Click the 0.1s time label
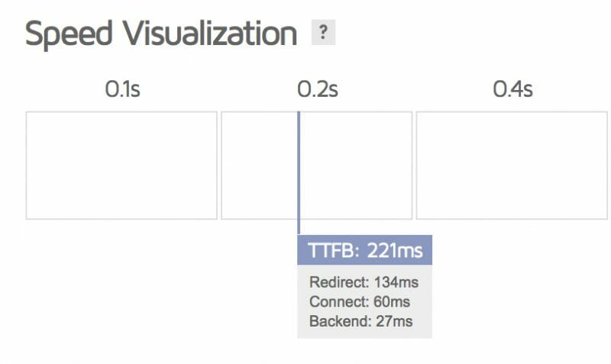 pos(122,90)
